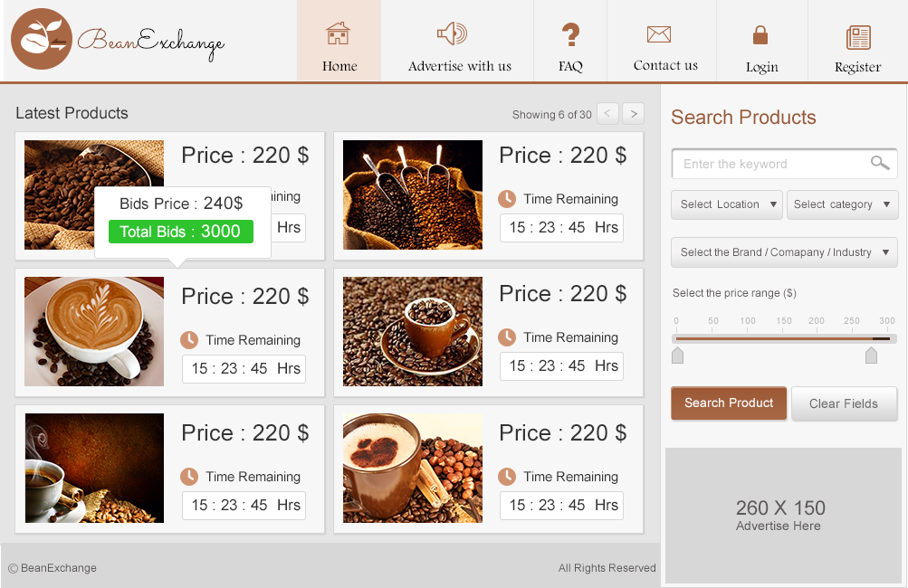The width and height of the screenshot is (908, 588).
Task: Click price text of scoops-in-sack product
Action: click(563, 155)
